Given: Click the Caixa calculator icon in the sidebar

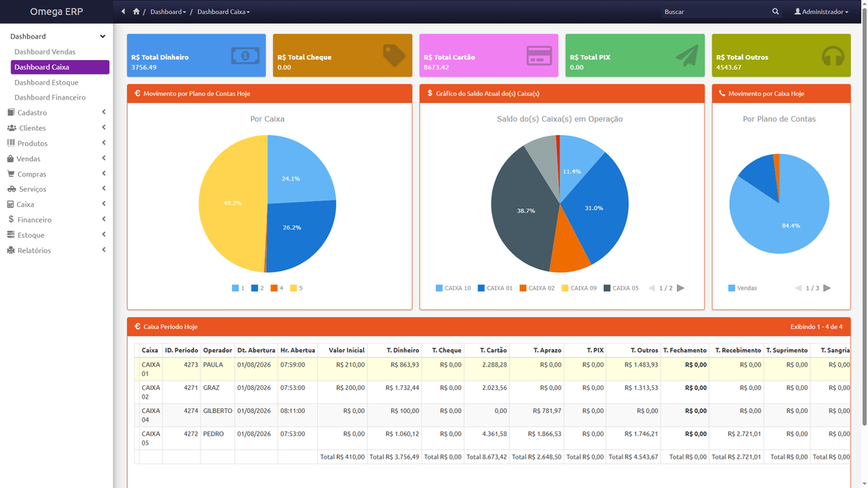Looking at the screenshot, I should pos(10,205).
